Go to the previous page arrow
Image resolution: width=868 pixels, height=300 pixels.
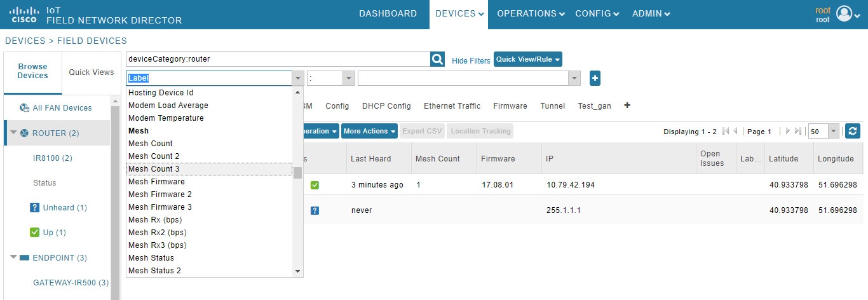click(x=736, y=132)
